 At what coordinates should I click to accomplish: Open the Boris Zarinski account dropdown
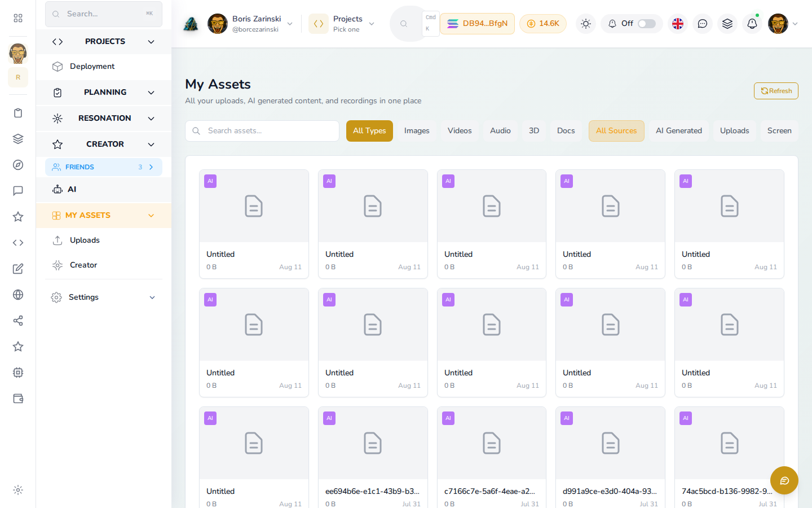pyautogui.click(x=250, y=24)
